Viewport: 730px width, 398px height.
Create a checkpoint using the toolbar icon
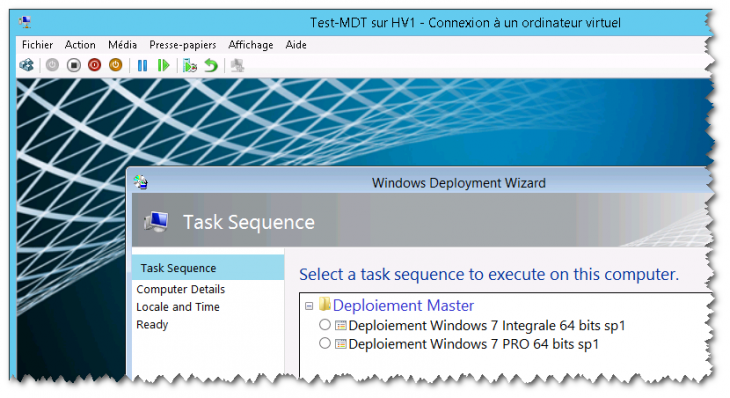(x=190, y=66)
